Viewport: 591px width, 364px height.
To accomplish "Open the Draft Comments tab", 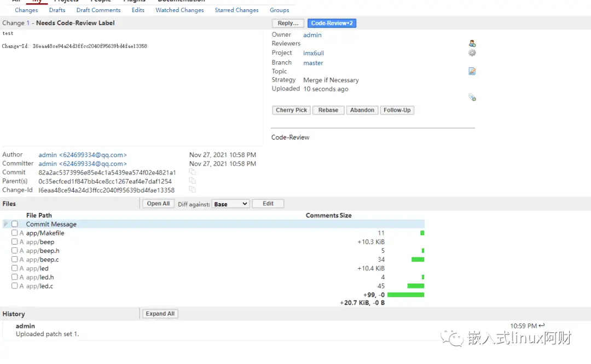I will click(99, 10).
